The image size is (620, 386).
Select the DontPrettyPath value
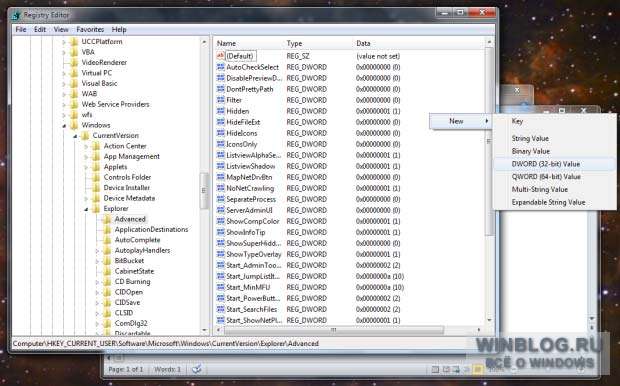pos(250,89)
